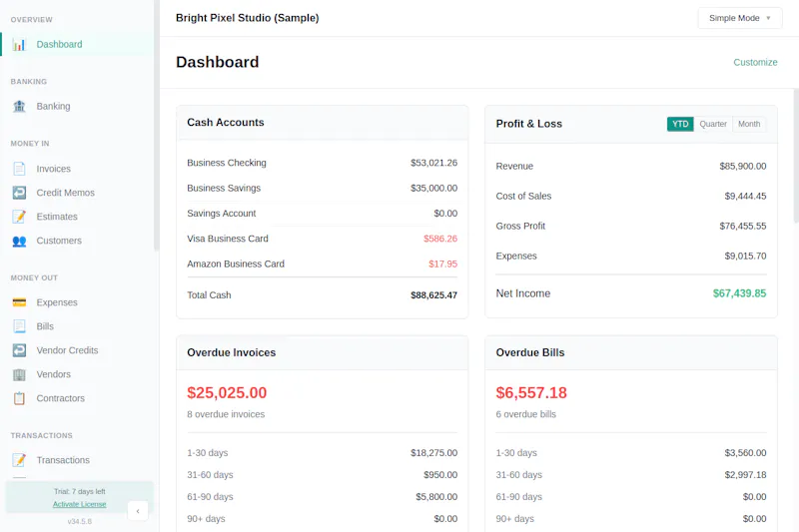Image resolution: width=799 pixels, height=532 pixels.
Task: Click the Credit Memos return-arrow icon
Action: click(x=19, y=193)
